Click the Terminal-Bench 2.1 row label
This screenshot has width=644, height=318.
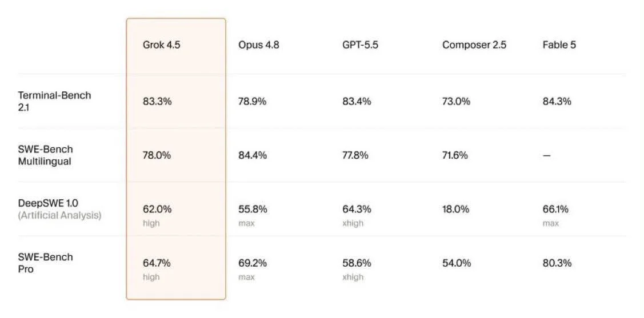[55, 102]
